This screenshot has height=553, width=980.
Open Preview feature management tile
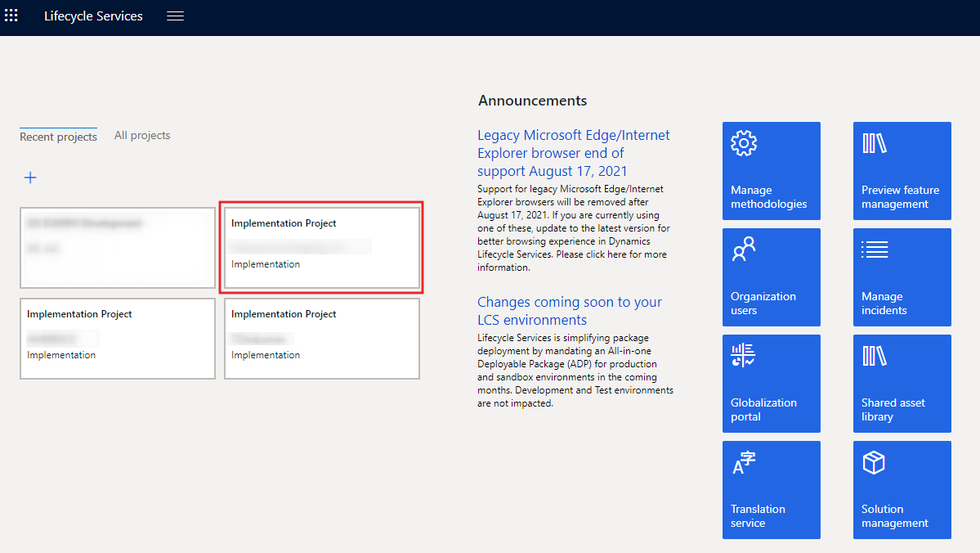pyautogui.click(x=902, y=171)
